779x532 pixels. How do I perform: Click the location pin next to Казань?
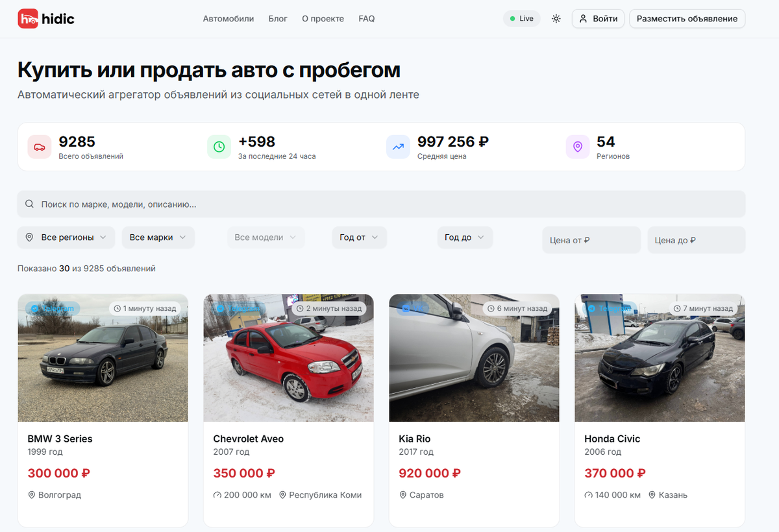tap(652, 495)
